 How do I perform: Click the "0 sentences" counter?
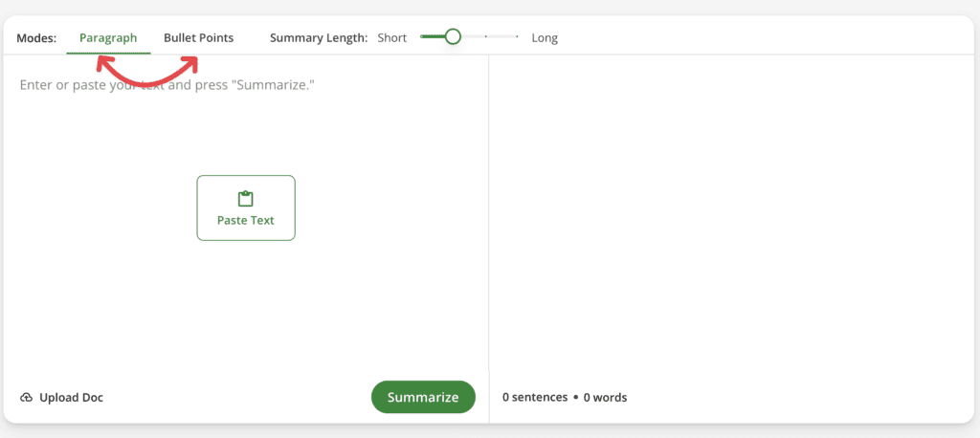[534, 398]
